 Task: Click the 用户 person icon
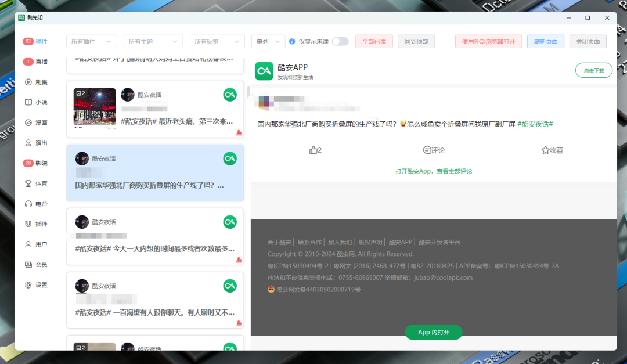click(28, 244)
